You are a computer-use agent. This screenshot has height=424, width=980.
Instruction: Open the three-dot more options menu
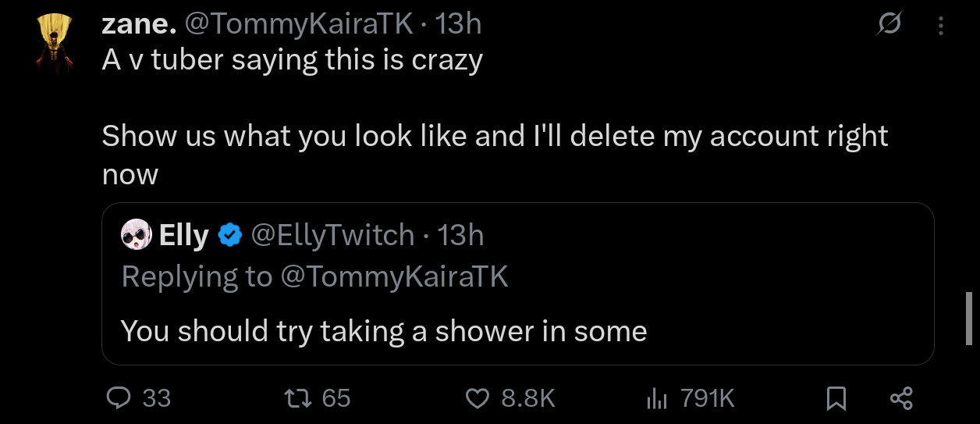pyautogui.click(x=940, y=27)
